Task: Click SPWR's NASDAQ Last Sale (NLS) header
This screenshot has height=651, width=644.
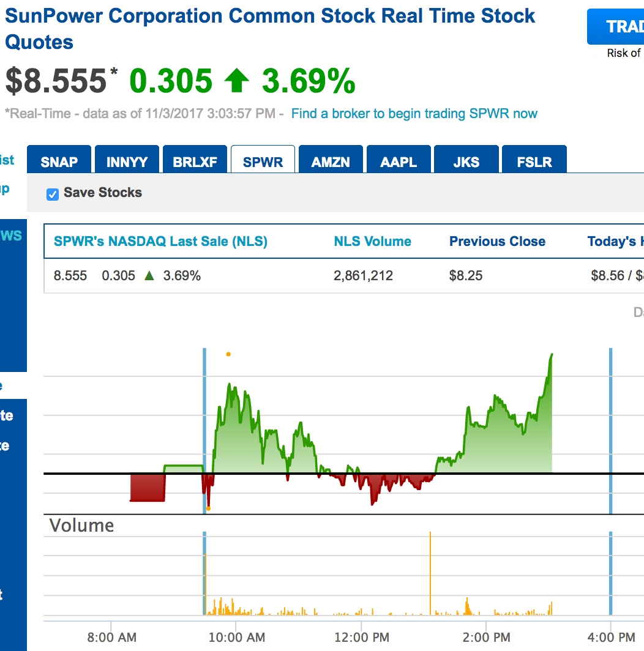Action: 160,241
